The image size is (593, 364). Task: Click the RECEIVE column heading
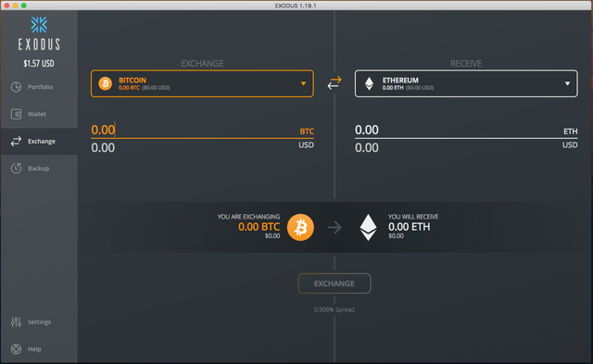click(466, 64)
